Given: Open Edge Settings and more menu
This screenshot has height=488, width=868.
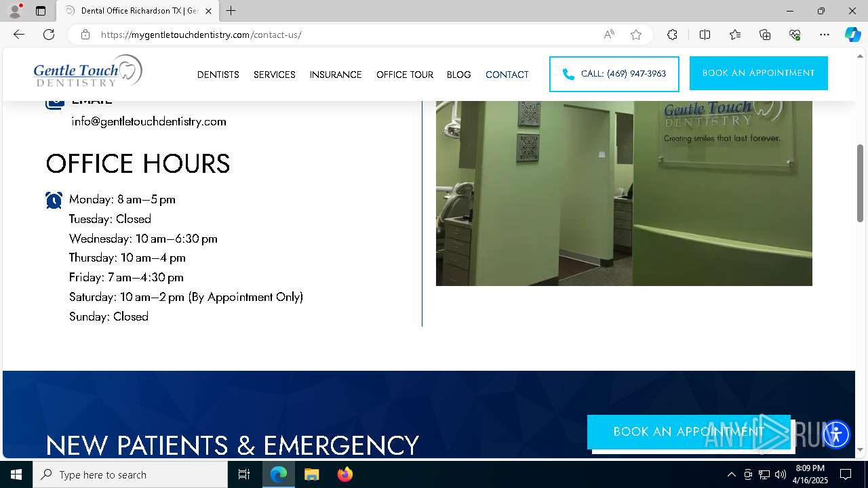Looking at the screenshot, I should click(825, 35).
